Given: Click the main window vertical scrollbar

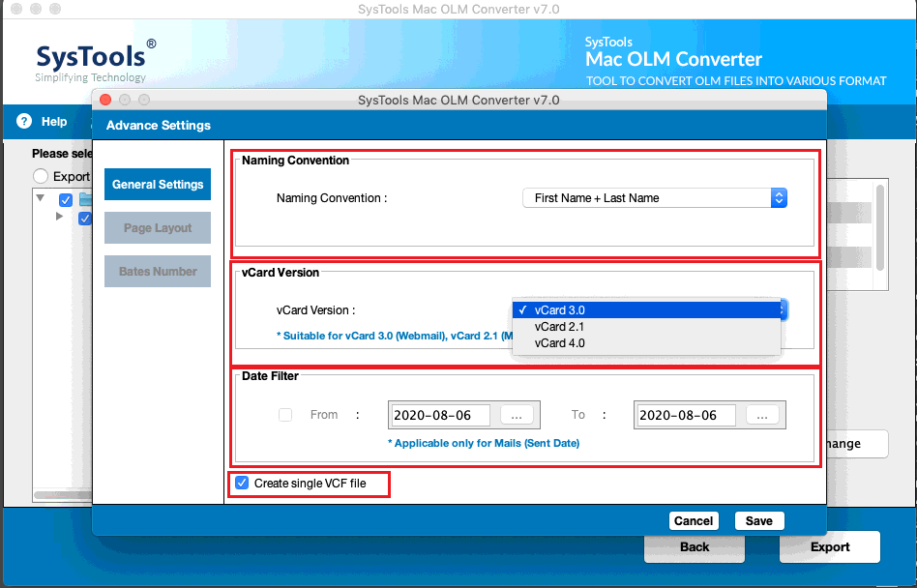Looking at the screenshot, I should coord(881,227).
